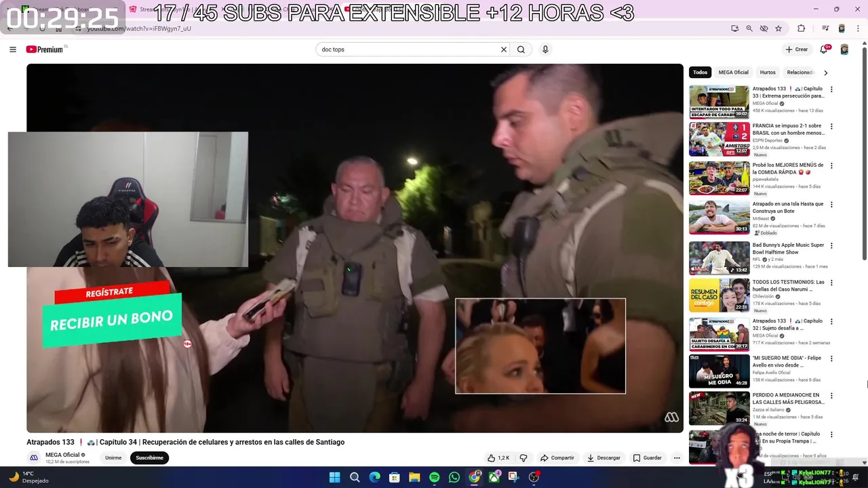Image resolution: width=868 pixels, height=488 pixels.
Task: Dislike the video with thumbs down
Action: click(x=524, y=458)
